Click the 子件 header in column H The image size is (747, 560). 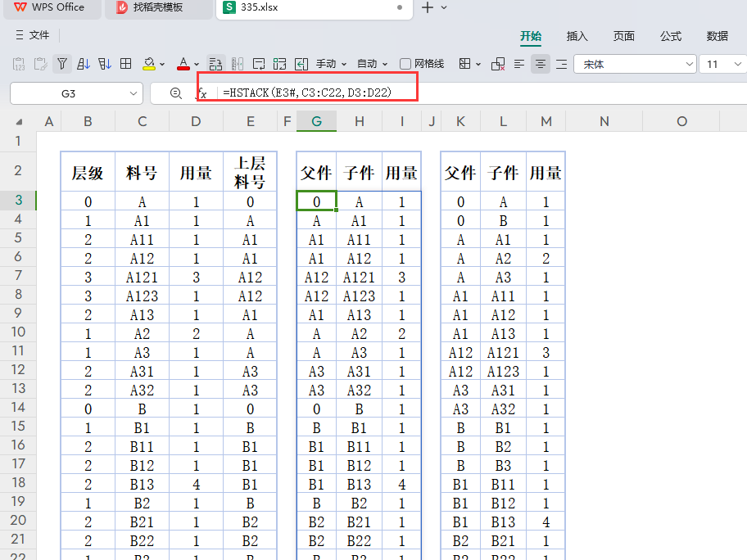[x=360, y=171]
